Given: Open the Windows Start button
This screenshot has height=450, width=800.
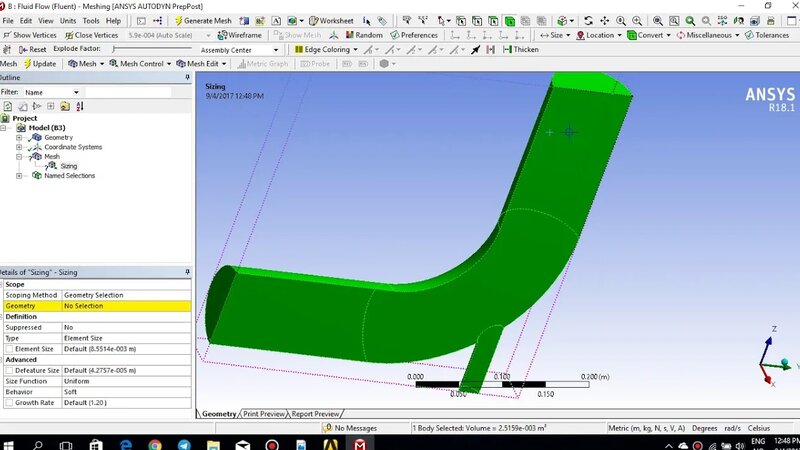Looking at the screenshot, I should click(x=8, y=445).
